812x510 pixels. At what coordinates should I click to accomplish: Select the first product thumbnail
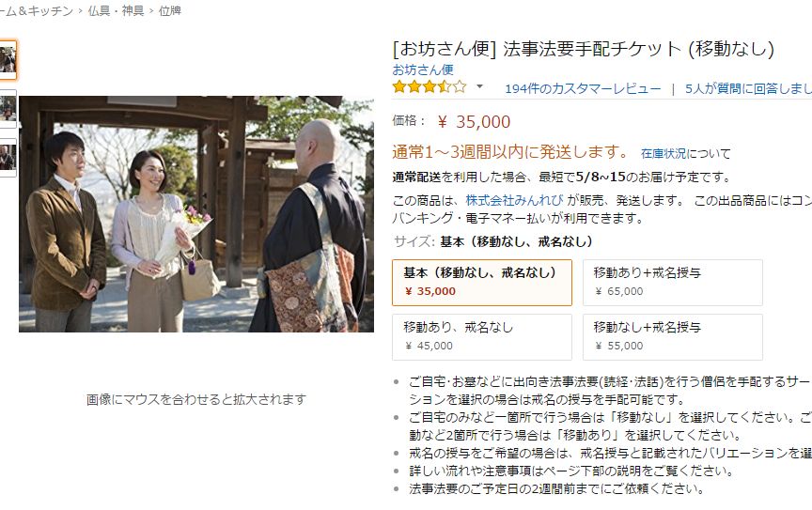point(8,60)
